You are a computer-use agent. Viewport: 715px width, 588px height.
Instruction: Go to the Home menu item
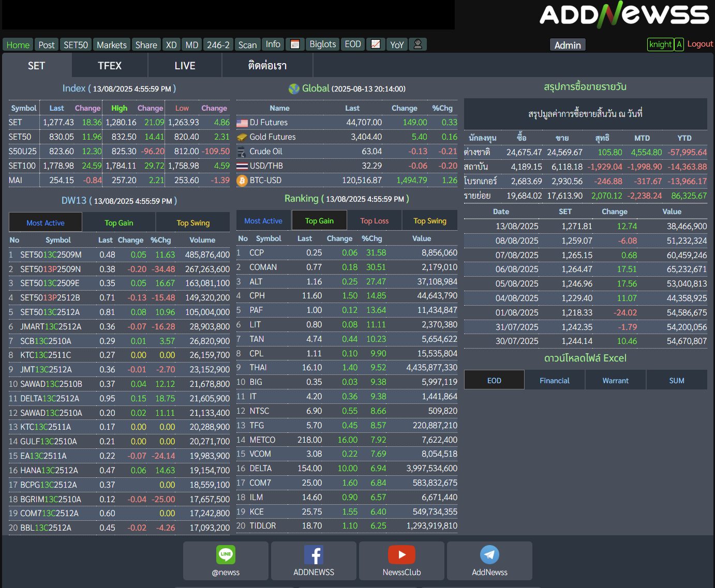click(18, 45)
